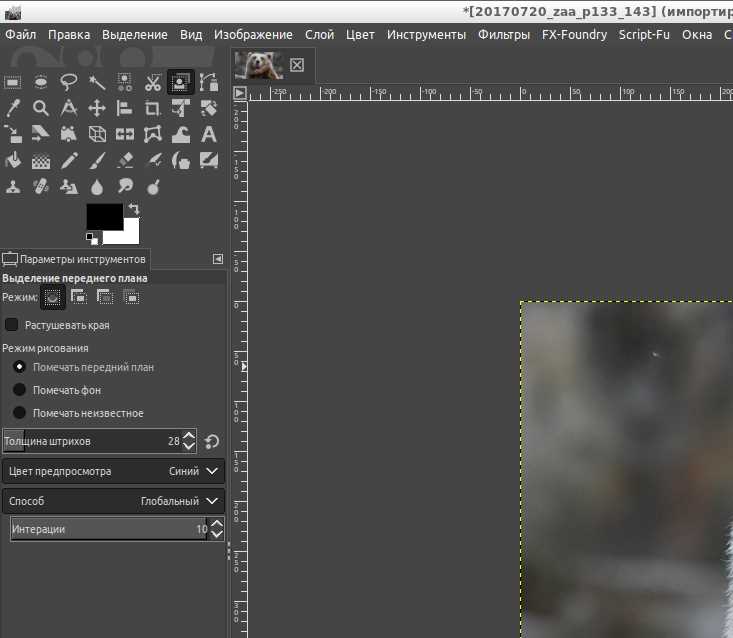The height and width of the screenshot is (638, 733).
Task: Decrease 'Интерации' with down arrow
Action: pyautogui.click(x=216, y=534)
